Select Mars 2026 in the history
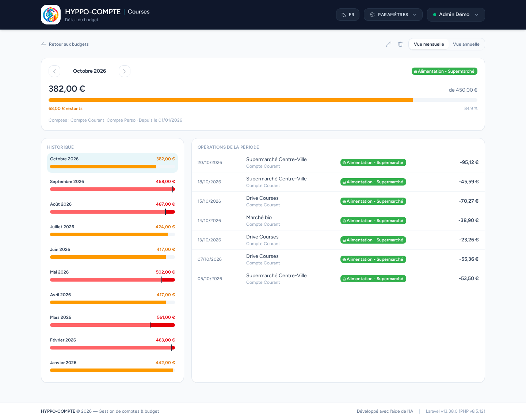 click(x=113, y=321)
